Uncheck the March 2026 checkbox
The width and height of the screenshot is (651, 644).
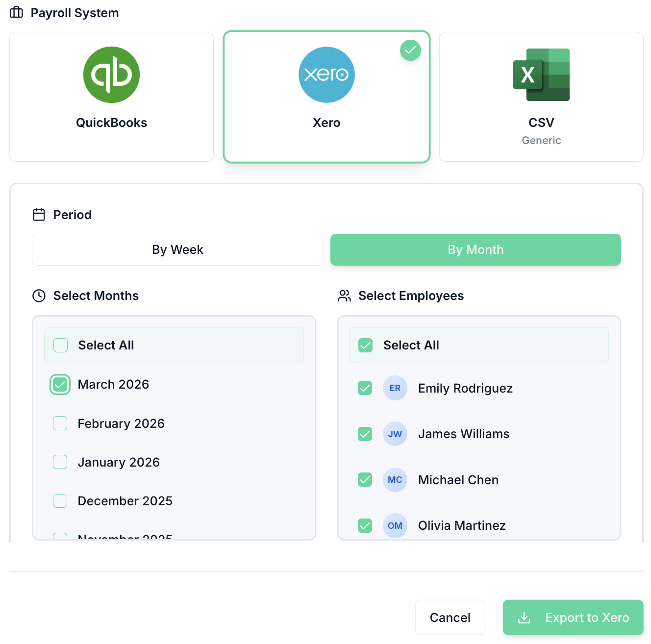coord(60,385)
